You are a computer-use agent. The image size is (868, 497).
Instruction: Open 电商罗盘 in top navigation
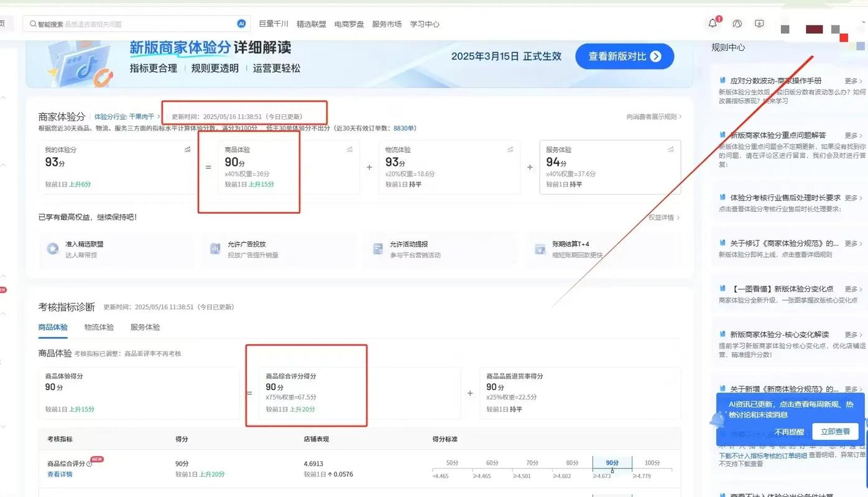point(349,24)
